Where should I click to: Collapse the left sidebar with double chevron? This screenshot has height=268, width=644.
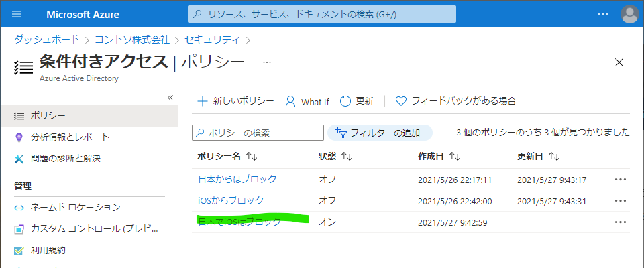[x=171, y=98]
